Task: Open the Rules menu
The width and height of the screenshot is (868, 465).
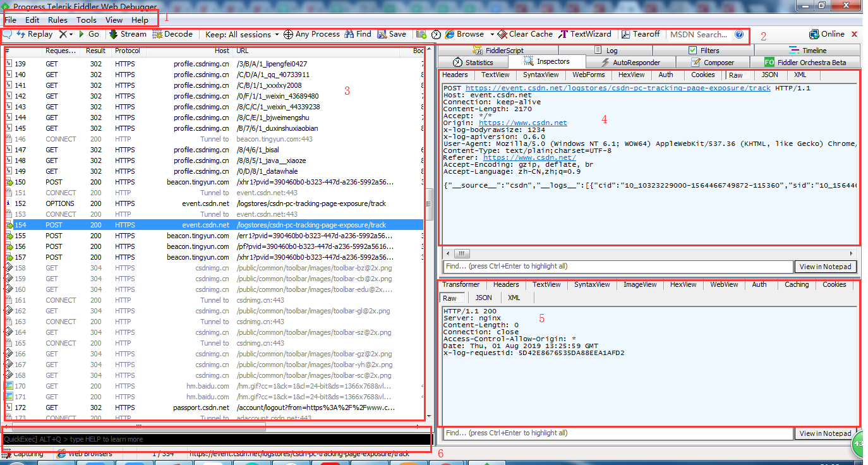Action: tap(57, 20)
